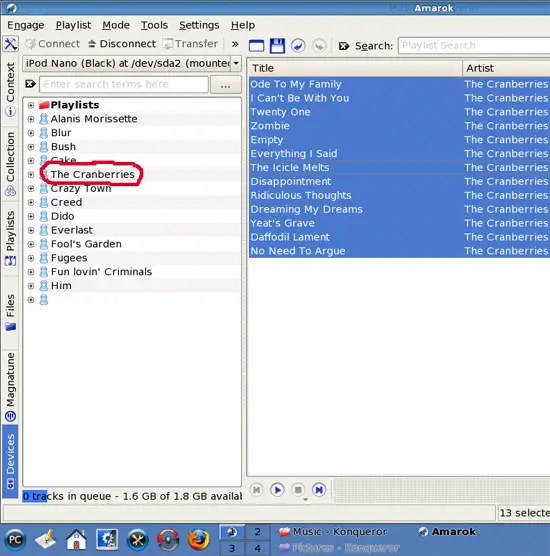The image size is (550, 556).
Task: Click the greyed redo icon in playlist toolbar
Action: (319, 46)
